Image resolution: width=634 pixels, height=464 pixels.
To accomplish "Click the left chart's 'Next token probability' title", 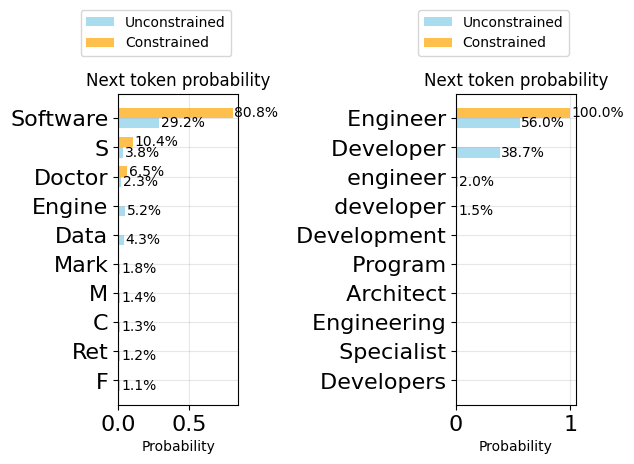I will 178,81.
